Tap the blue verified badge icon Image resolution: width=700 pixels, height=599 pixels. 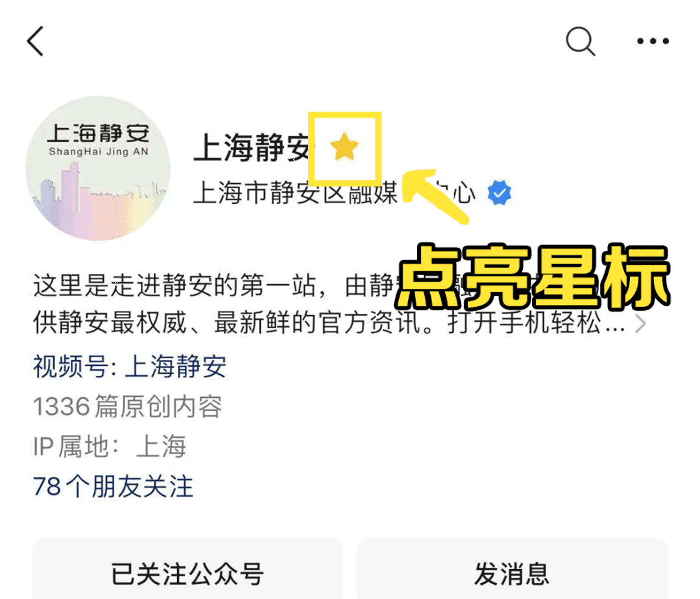point(499,193)
